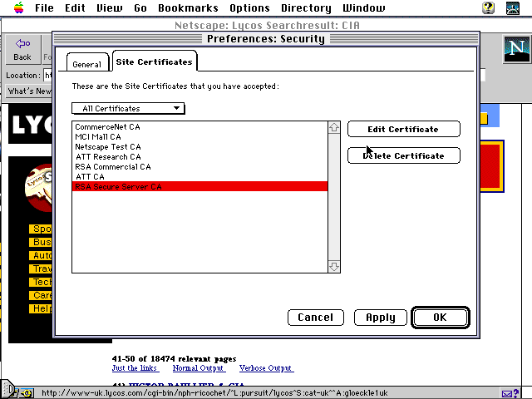The width and height of the screenshot is (532, 399).
Task: Click the Delete Certificate button
Action: click(x=404, y=155)
